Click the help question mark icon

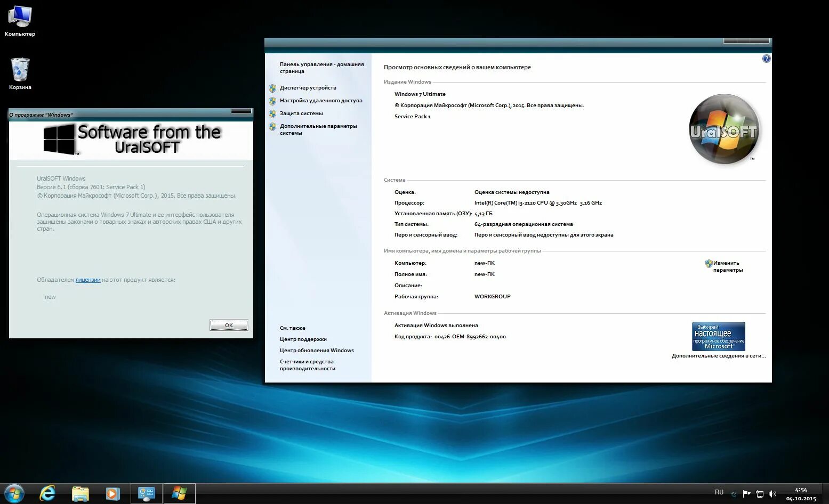766,59
